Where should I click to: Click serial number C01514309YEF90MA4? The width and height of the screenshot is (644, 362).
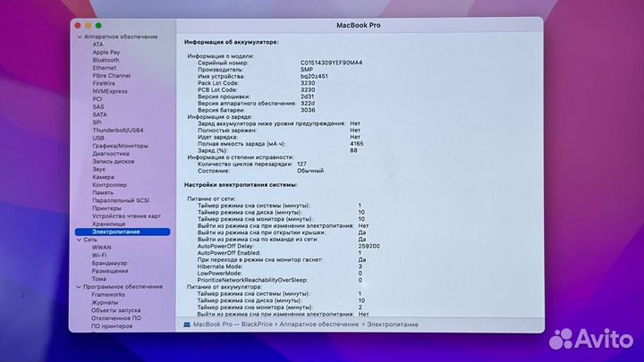pyautogui.click(x=331, y=63)
